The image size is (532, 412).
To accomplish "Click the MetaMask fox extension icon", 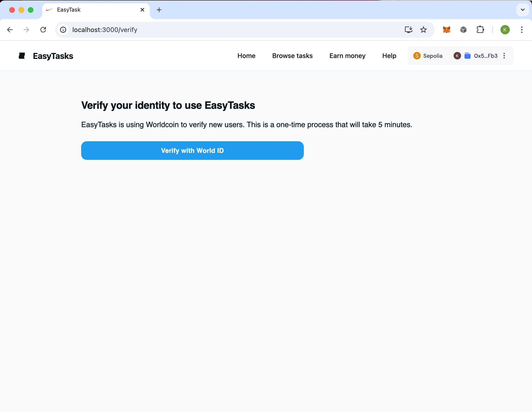I will point(446,30).
